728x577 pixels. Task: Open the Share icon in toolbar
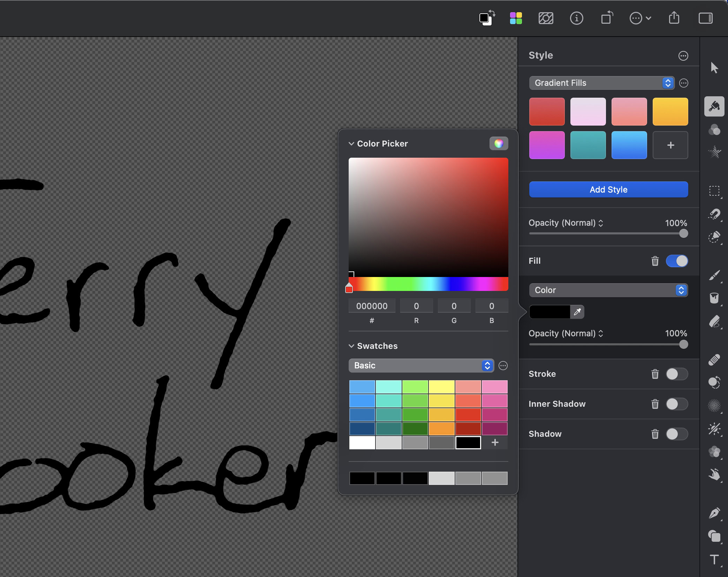(x=674, y=18)
